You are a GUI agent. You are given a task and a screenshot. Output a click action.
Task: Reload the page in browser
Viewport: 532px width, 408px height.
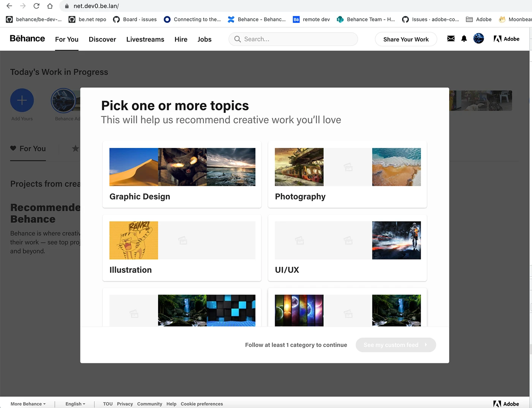coord(36,6)
